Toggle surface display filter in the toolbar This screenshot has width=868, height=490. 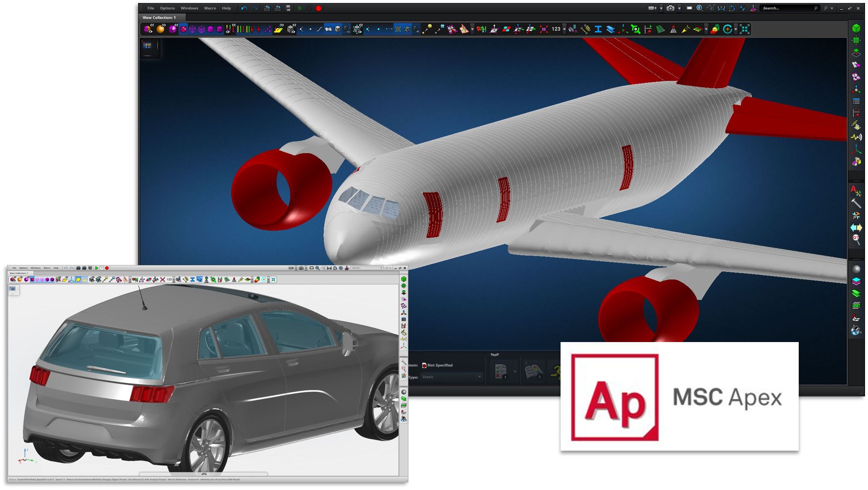click(x=328, y=29)
